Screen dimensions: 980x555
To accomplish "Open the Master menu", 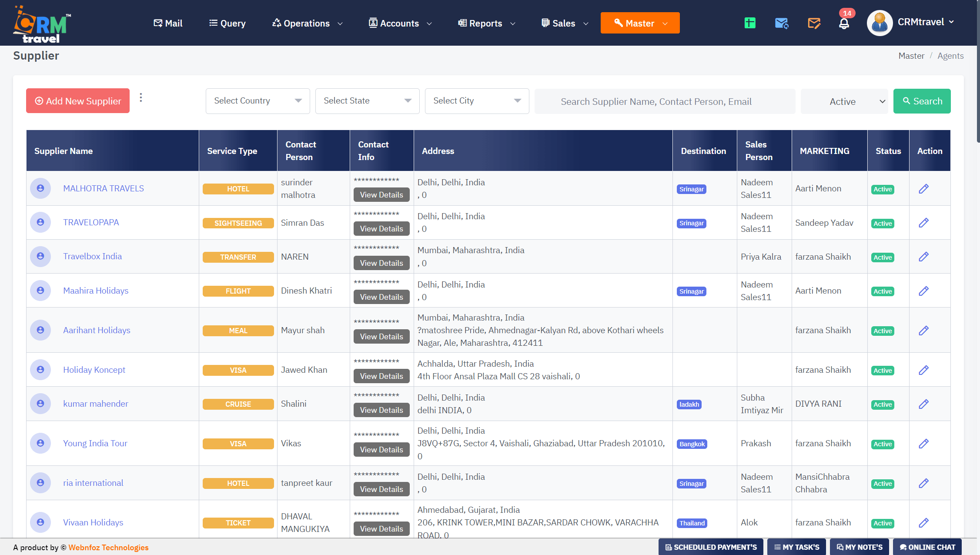I will pos(639,23).
